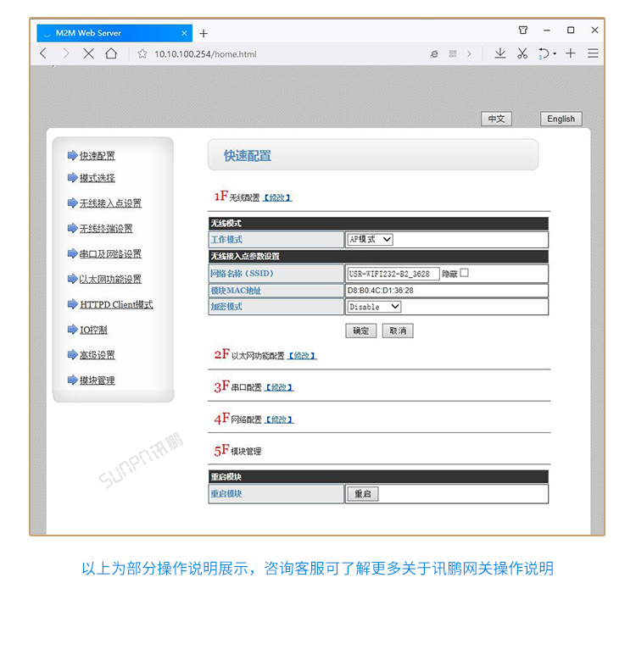Open 高级设置 sidebar link
This screenshot has height=672, width=636.
coord(98,355)
